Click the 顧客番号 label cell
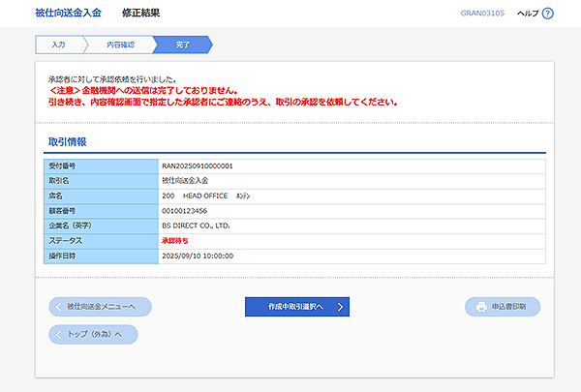The image size is (581, 392). 101,211
